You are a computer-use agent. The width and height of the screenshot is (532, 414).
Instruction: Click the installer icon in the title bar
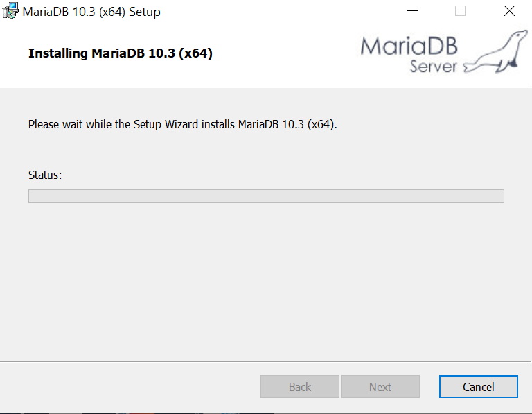(x=10, y=11)
